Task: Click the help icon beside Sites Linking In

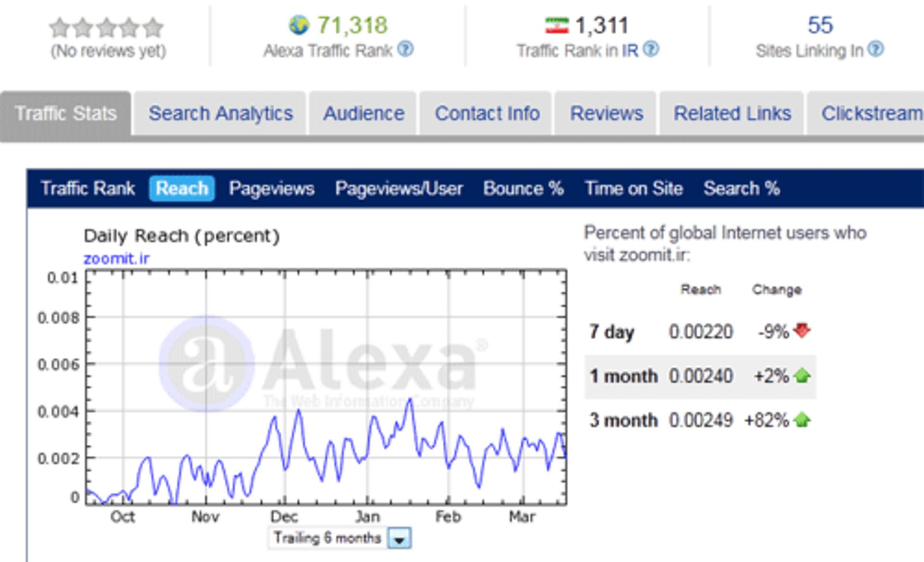Action: 876,49
